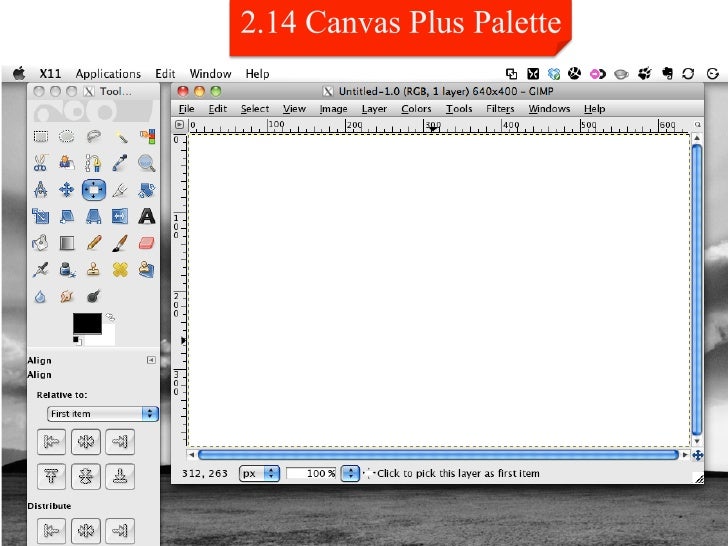The image size is (728, 546).
Task: Select the Paths tool
Action: (94, 163)
